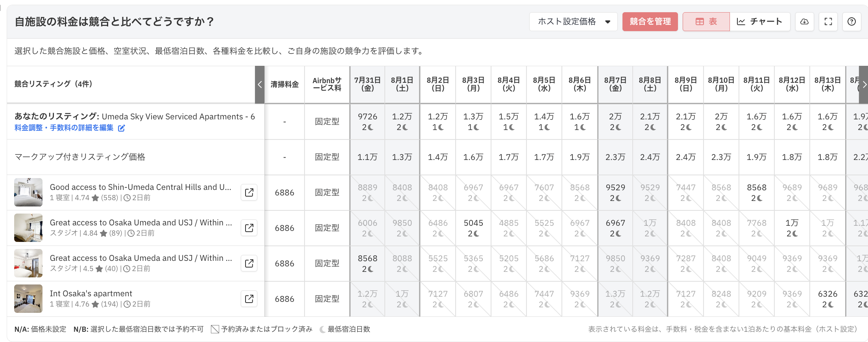
Task: Open external link for the 4.5-rated studio listing
Action: [249, 263]
